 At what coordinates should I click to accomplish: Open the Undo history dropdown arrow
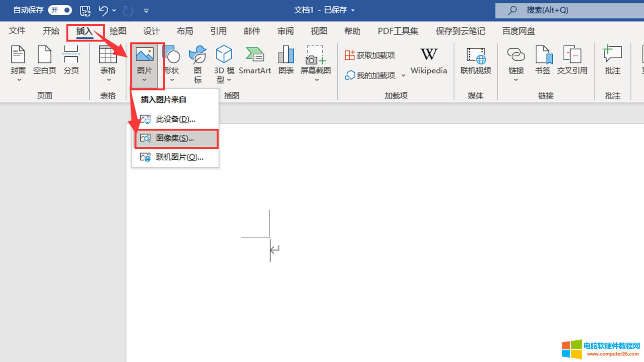(114, 10)
